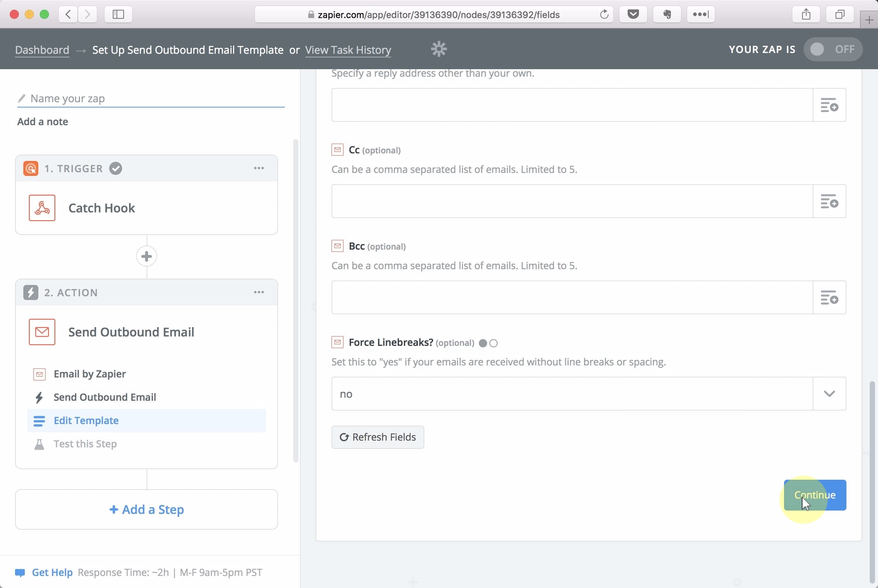Click the insert-field icon in the Reply To field

(x=829, y=105)
